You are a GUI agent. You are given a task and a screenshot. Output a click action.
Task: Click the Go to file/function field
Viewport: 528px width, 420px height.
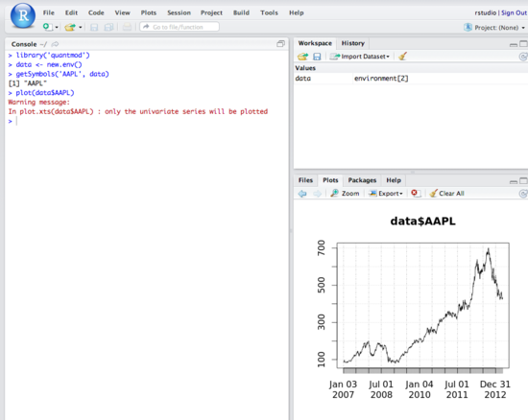(180, 27)
